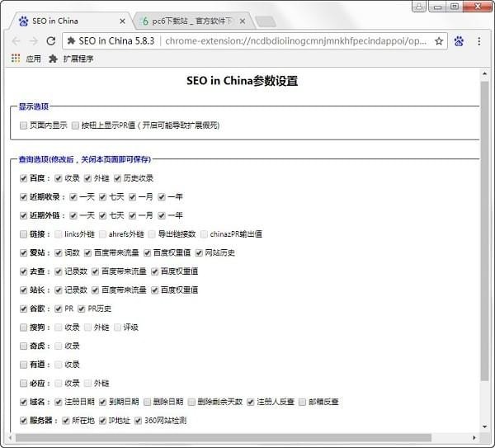
Task: Open the 扩展程序 bookmark link
Action: 78,59
